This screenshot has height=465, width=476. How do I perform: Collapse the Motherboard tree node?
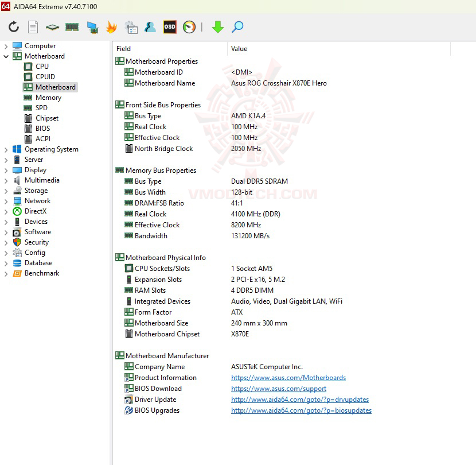tap(6, 56)
